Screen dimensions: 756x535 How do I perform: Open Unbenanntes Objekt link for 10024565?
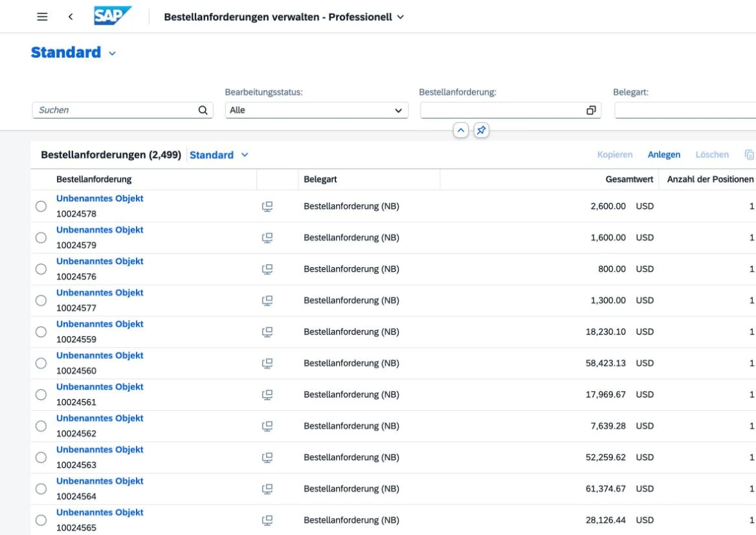click(x=100, y=512)
